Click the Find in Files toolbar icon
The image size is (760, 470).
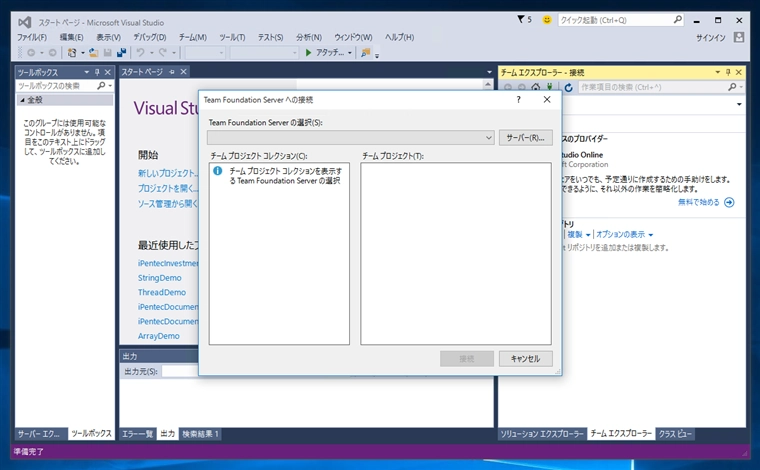click(x=366, y=53)
